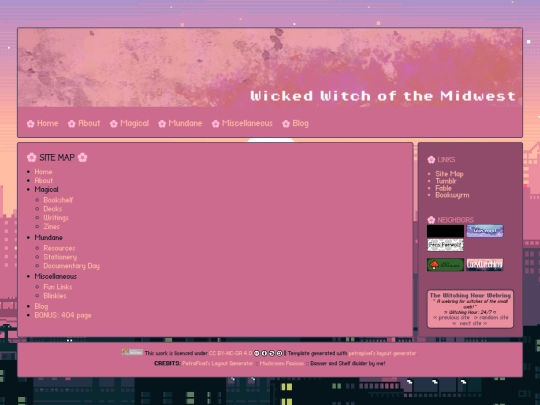
Task: Click the small badge left of license text
Action: (132, 352)
